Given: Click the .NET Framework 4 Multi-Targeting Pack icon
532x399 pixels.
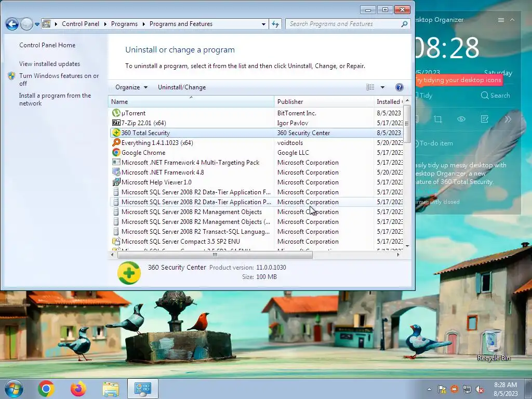Looking at the screenshot, I should (x=116, y=162).
